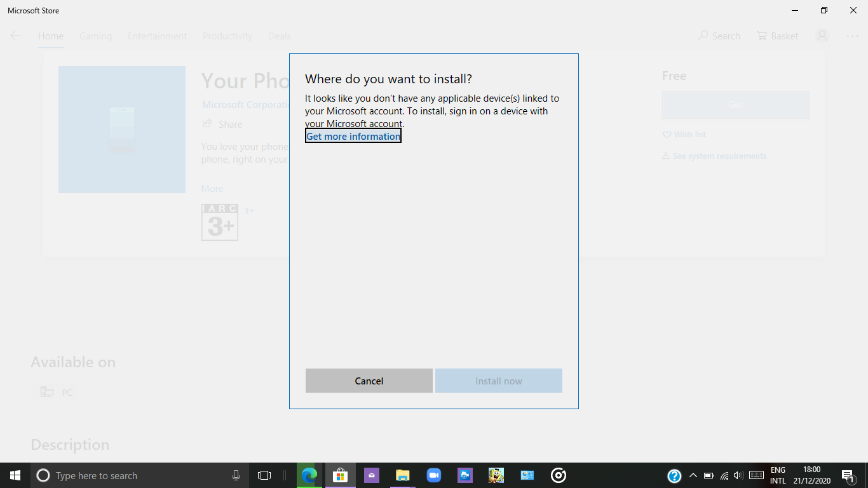Open the blue contact-card app on taskbar
Screen dimensions: 868x488
click(x=527, y=475)
